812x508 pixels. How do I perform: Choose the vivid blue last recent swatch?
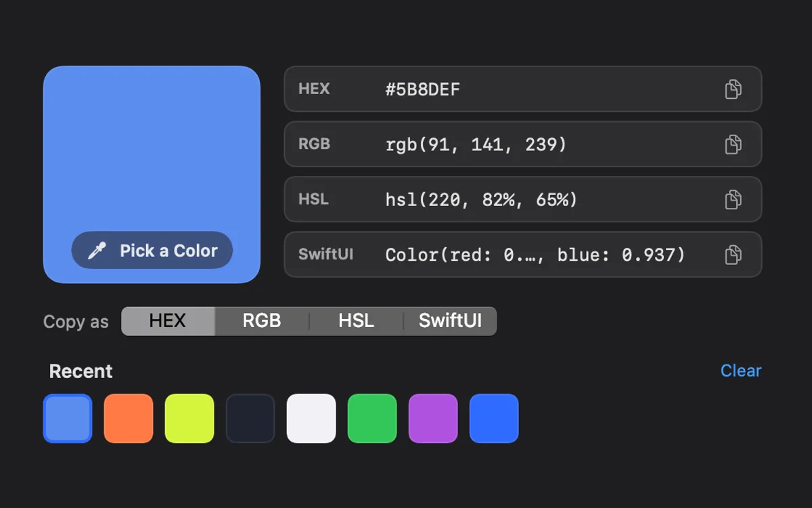[x=494, y=419]
